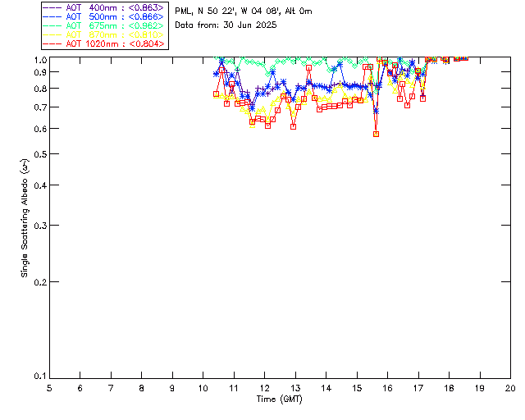
Task: Click the 19 x-axis time label
Action: pos(480,389)
